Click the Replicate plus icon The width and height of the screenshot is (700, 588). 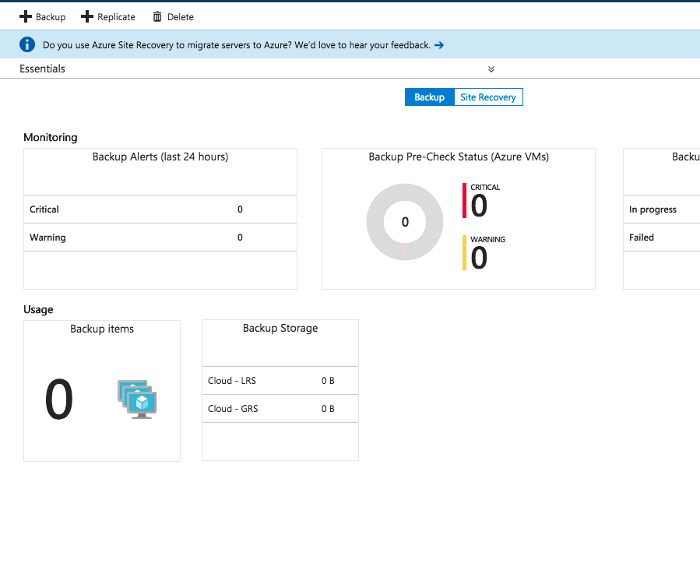point(87,16)
